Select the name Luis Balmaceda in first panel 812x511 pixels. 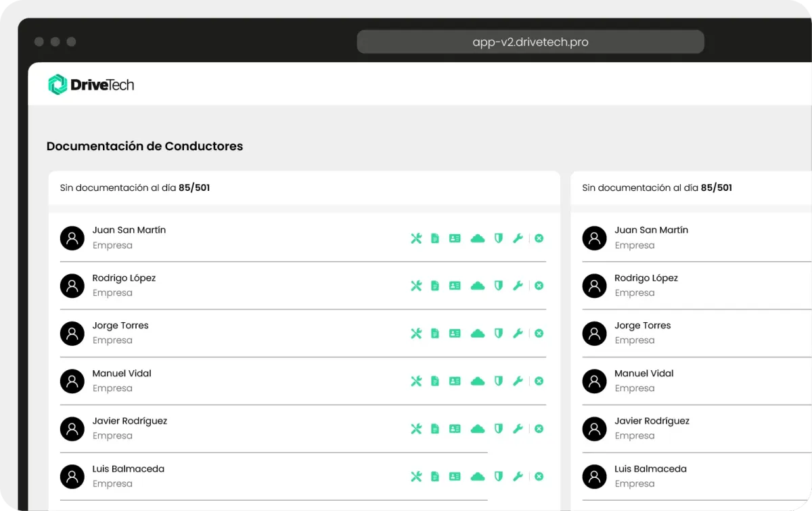point(129,469)
